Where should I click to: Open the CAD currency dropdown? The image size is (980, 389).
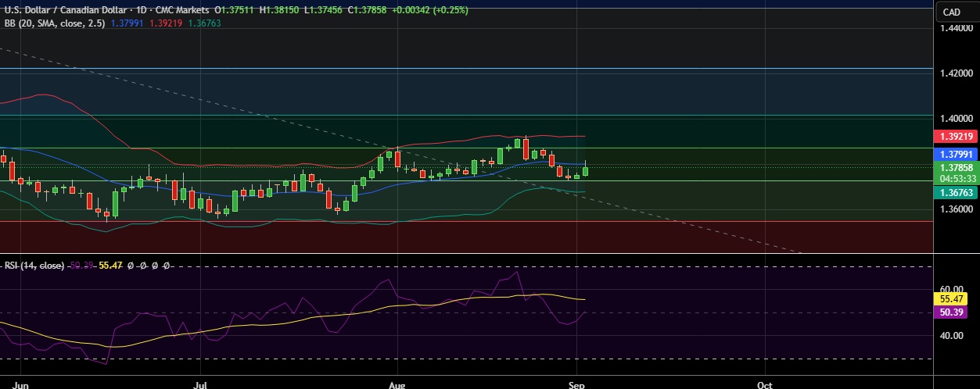(951, 12)
